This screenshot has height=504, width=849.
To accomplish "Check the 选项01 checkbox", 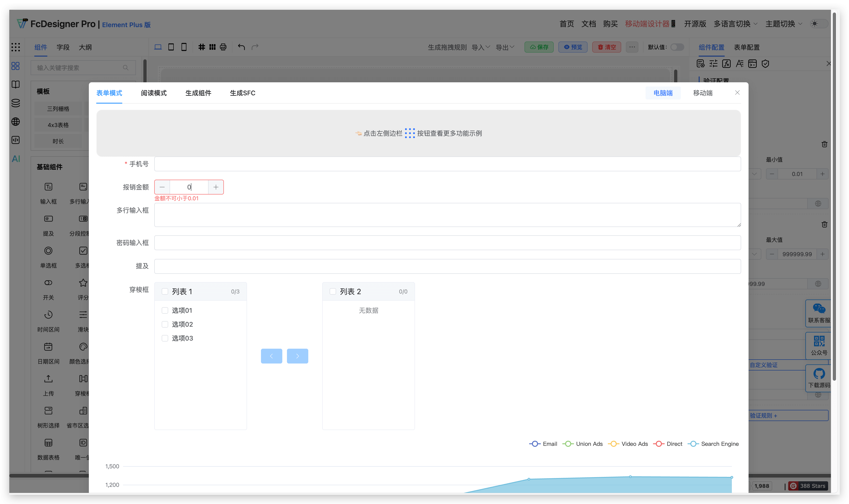I will click(165, 310).
